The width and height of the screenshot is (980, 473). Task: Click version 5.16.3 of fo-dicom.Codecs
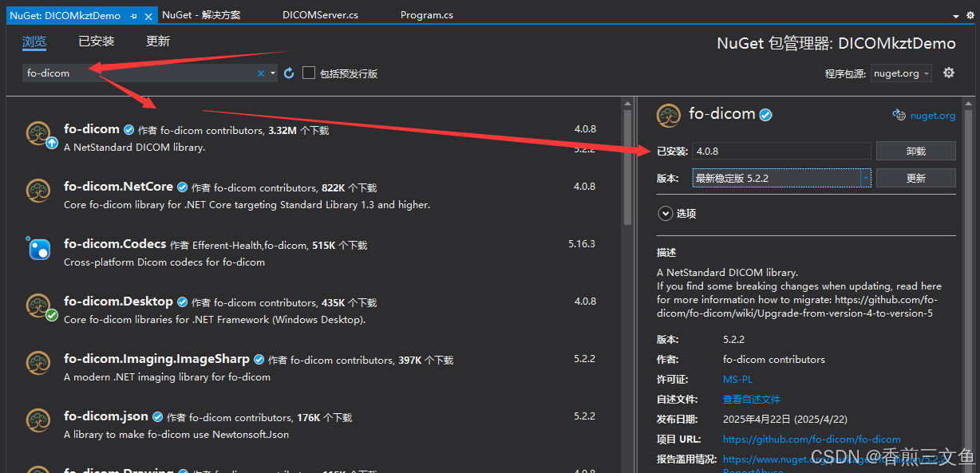coord(582,244)
